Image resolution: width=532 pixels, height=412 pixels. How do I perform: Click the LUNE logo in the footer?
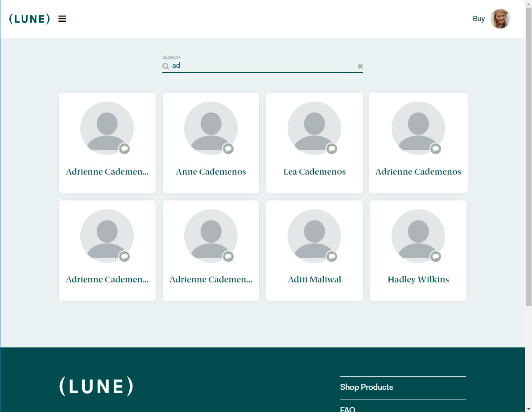click(96, 386)
